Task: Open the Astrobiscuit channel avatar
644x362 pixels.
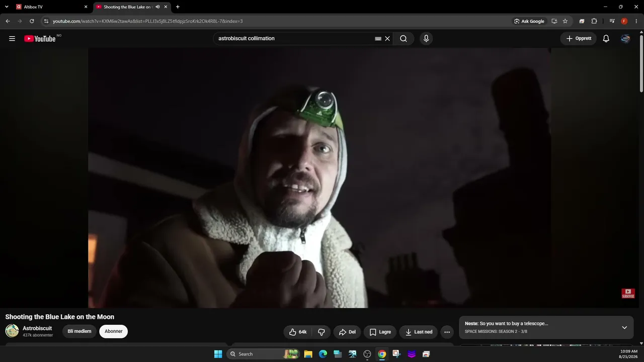Action: (x=12, y=331)
